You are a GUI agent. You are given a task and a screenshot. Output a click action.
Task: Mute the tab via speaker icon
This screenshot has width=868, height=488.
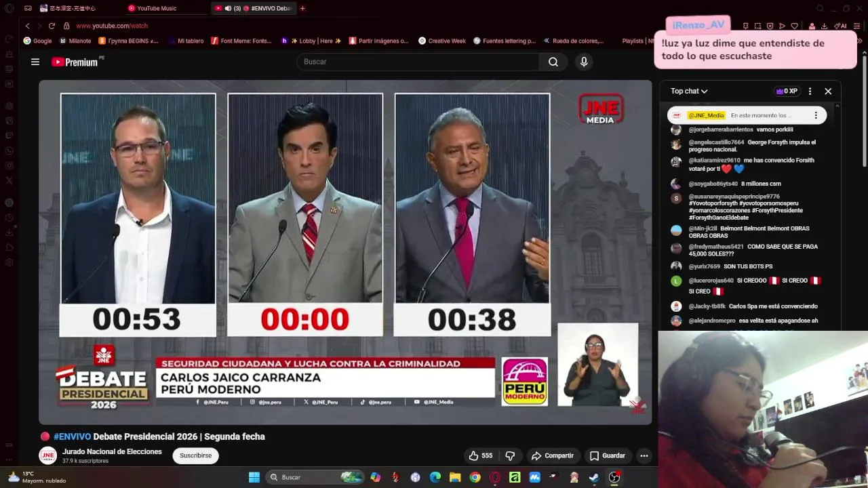[228, 8]
